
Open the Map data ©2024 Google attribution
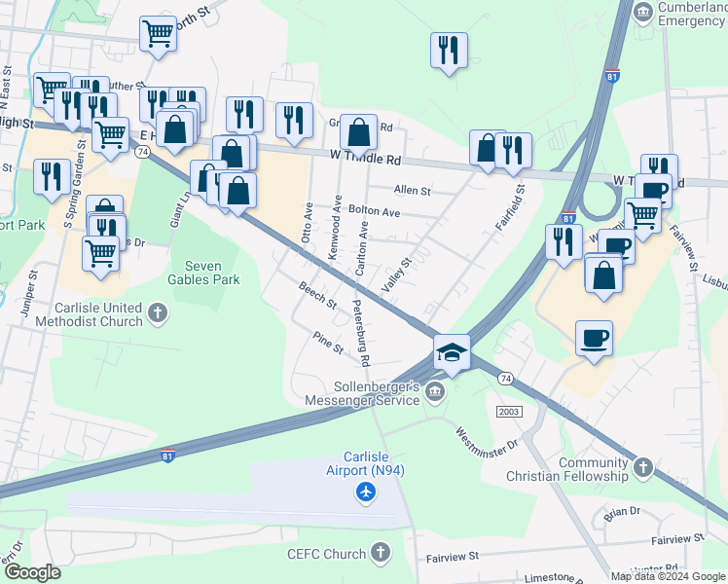[668, 576]
